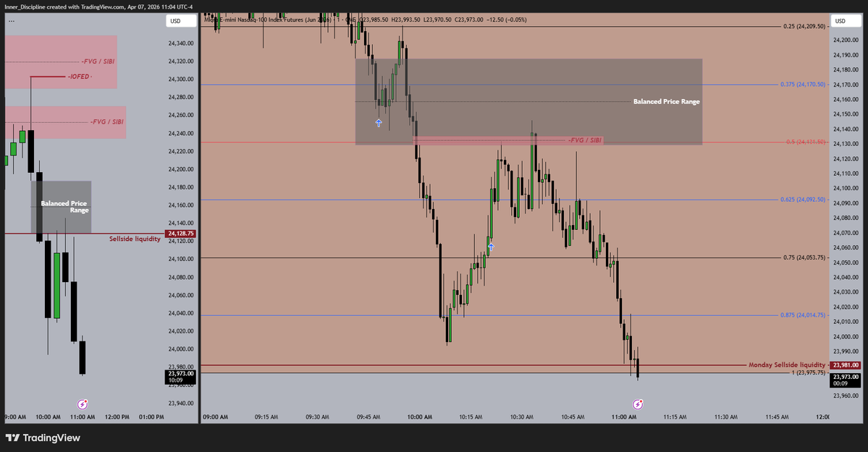The image size is (868, 452).
Task: Select the "Sellside liquidity" label on the left chart
Action: click(x=135, y=238)
